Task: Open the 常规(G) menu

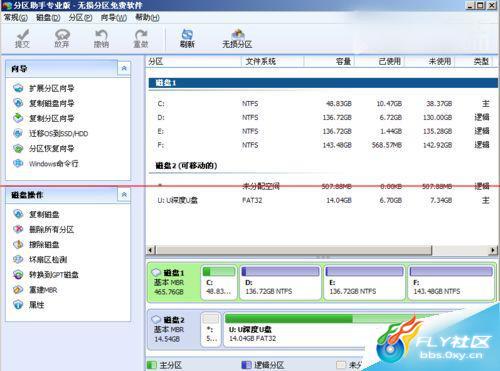Action: click(x=15, y=17)
